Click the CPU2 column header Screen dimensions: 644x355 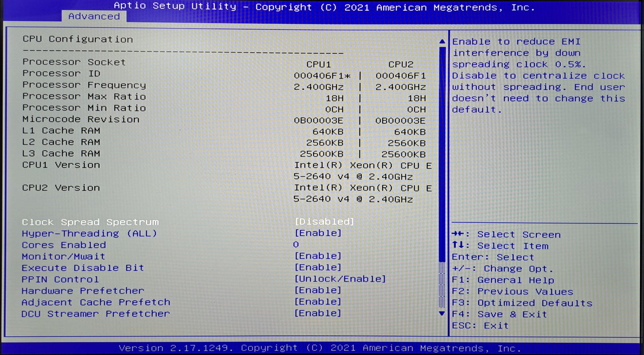tap(401, 64)
